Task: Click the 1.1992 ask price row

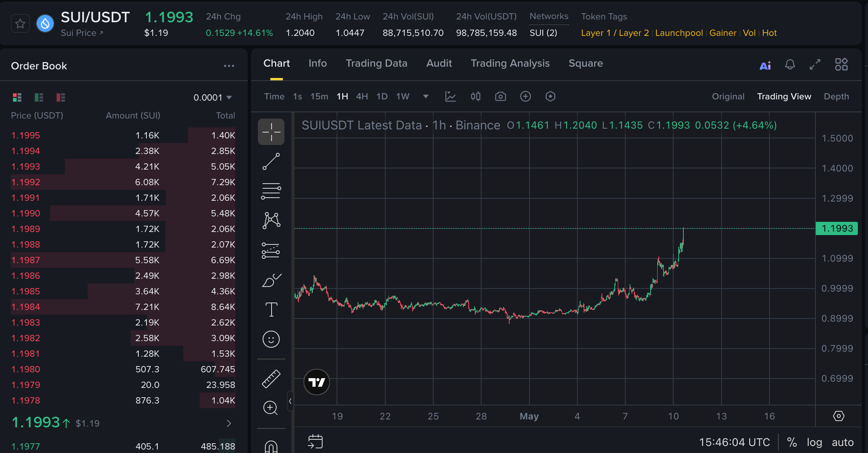Action: (x=123, y=182)
